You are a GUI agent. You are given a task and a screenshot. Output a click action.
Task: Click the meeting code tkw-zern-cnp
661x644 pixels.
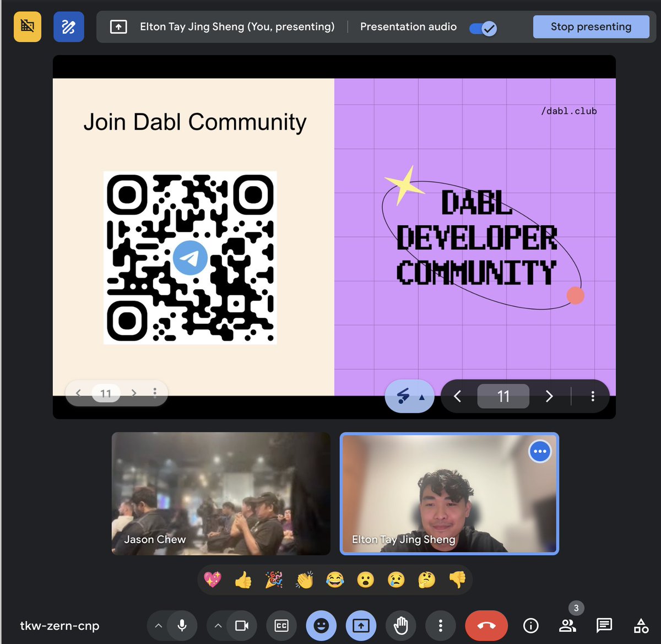click(59, 626)
